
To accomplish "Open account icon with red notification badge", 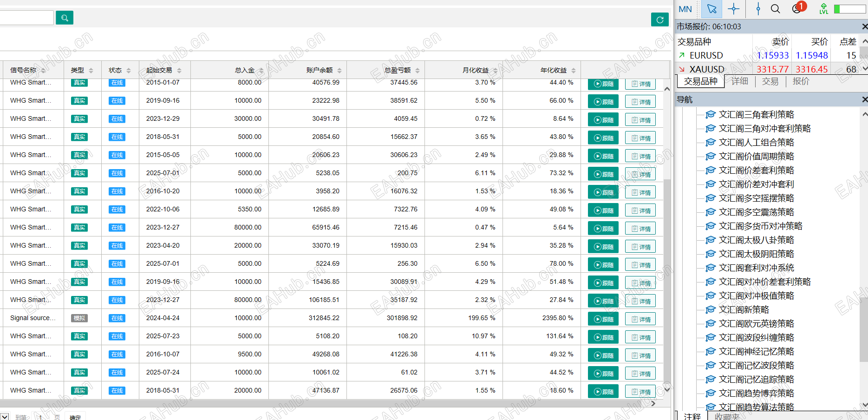I will click(x=797, y=9).
